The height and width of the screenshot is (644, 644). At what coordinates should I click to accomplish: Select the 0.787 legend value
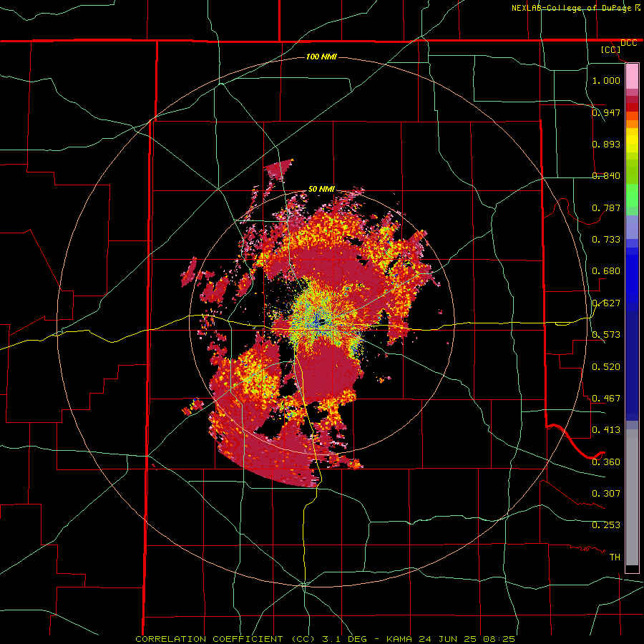[606, 208]
